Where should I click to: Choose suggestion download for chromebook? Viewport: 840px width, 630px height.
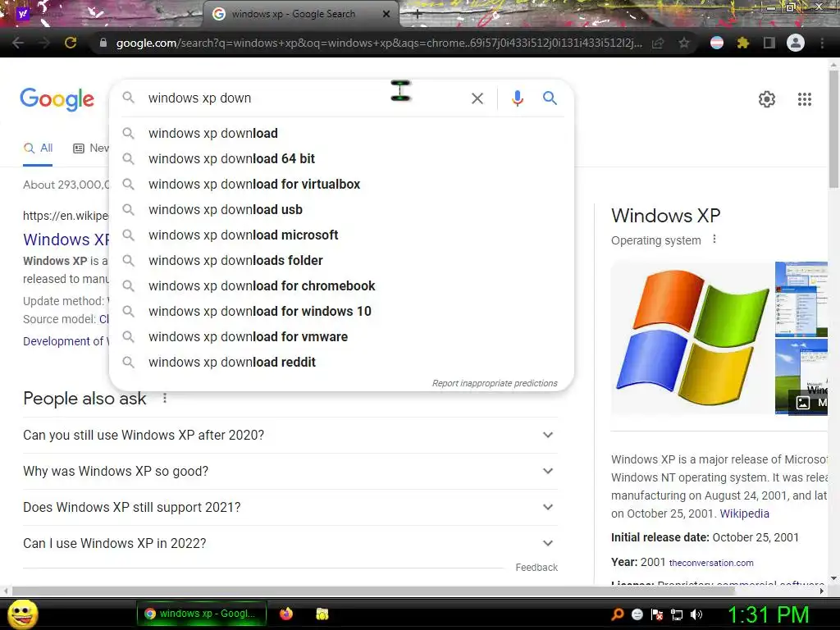(341, 285)
